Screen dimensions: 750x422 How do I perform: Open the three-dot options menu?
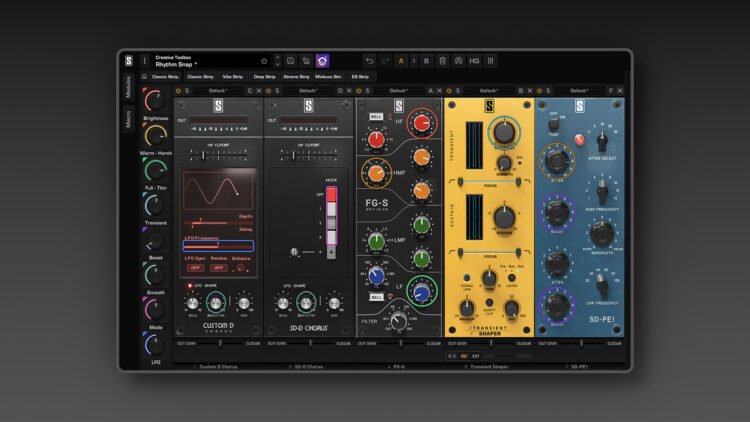point(144,61)
